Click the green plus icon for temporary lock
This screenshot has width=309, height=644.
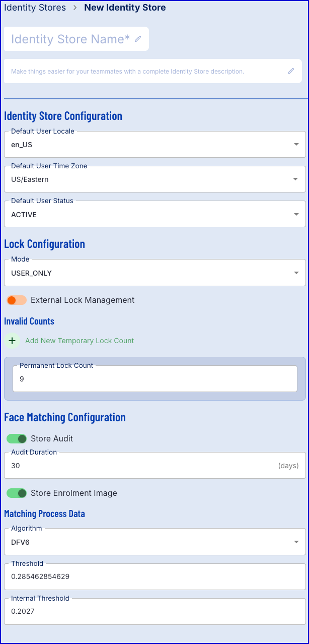coord(12,341)
